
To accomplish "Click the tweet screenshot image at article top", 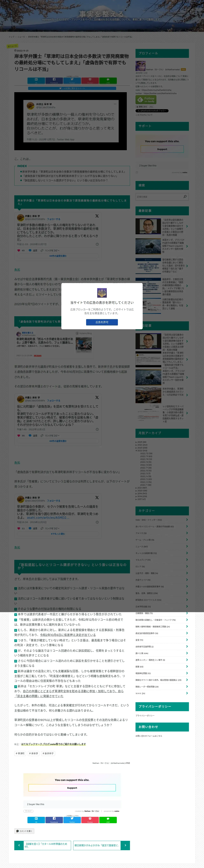I will pyautogui.click(x=70, y=121).
